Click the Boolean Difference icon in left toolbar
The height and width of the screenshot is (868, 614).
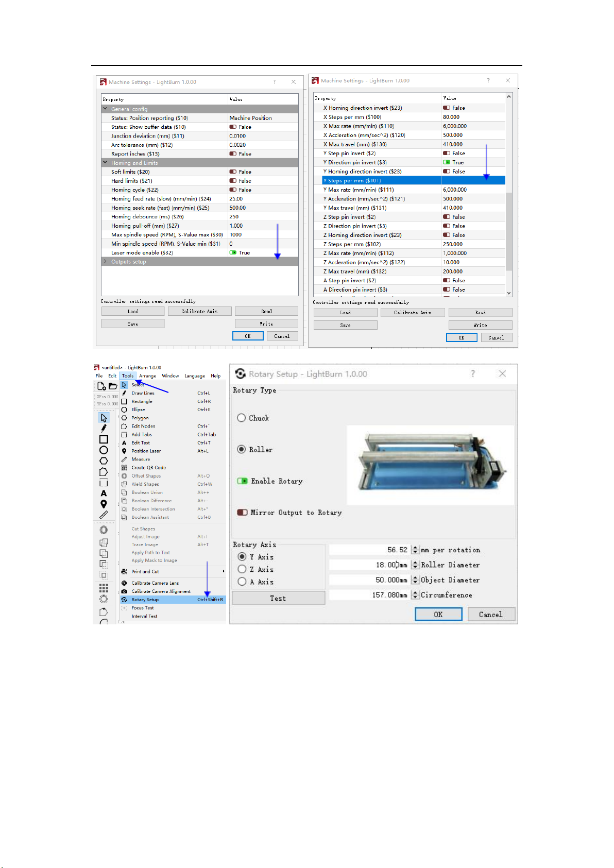tap(104, 564)
